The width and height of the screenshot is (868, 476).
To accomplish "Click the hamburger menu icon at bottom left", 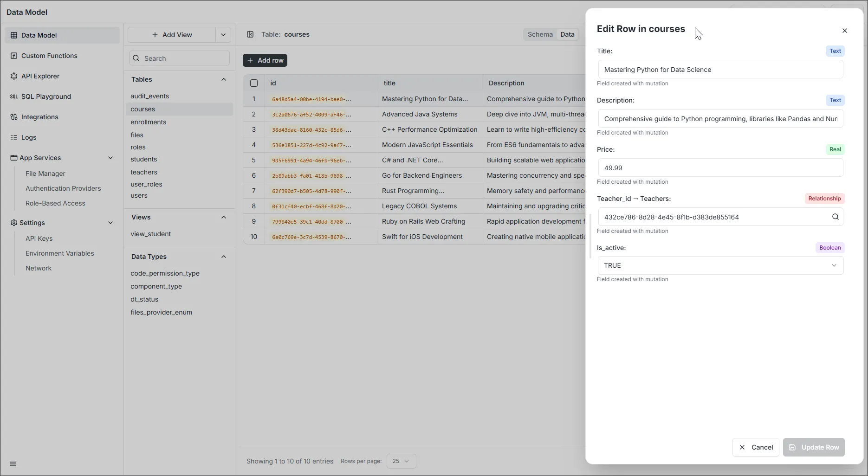I will 13,464.
